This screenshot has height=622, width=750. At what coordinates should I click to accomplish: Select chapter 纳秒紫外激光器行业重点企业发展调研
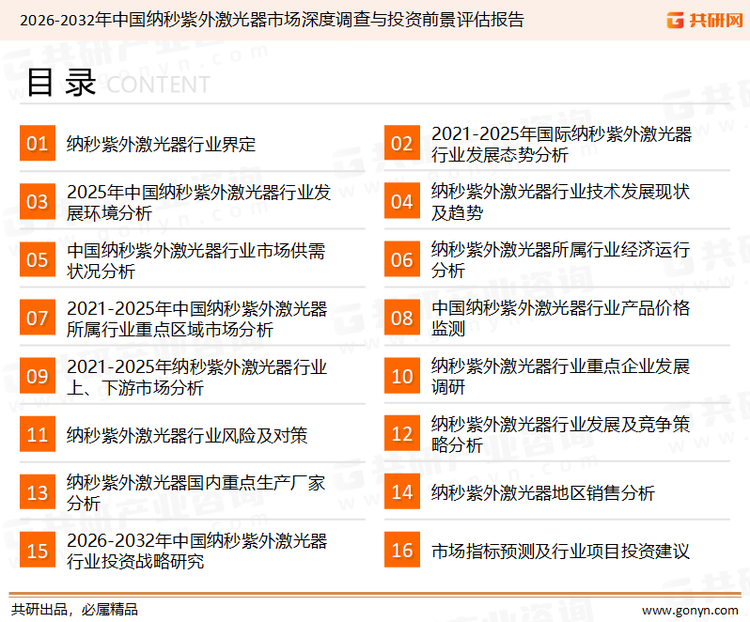pyautogui.click(x=560, y=377)
